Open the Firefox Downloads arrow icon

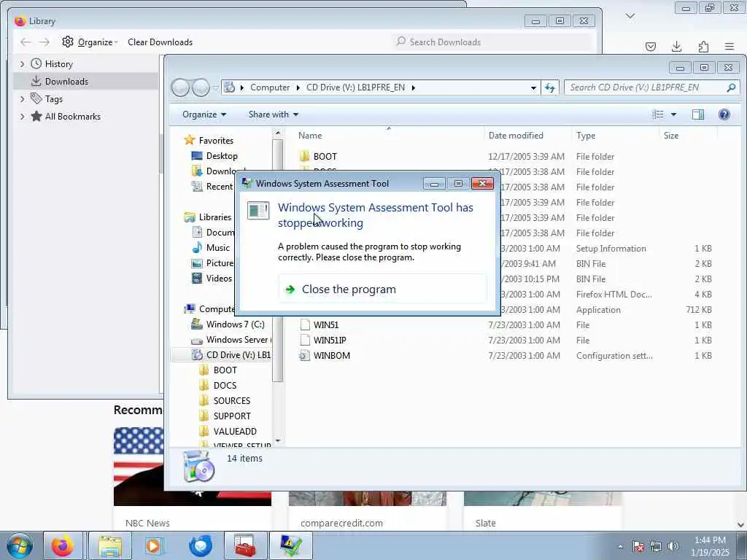tap(676, 46)
